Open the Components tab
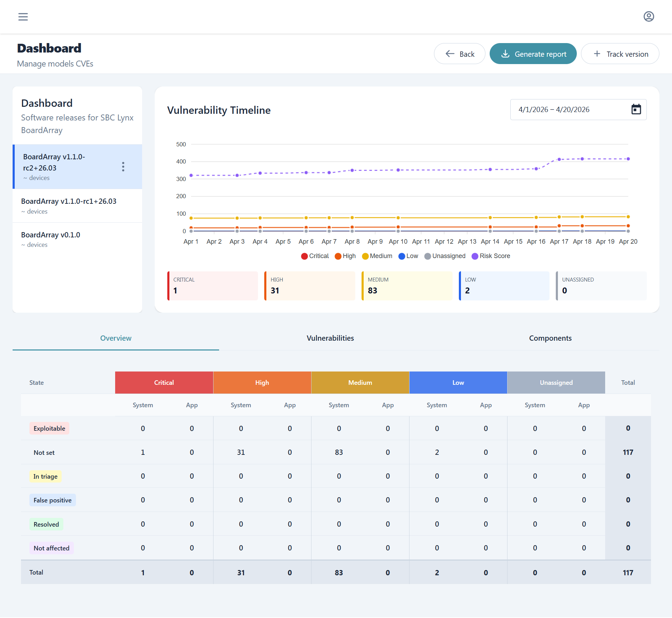 (550, 338)
